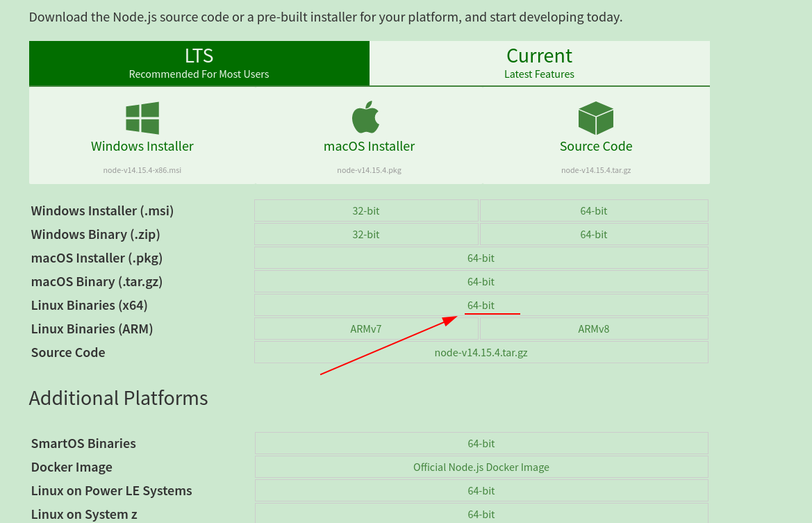Download 64-bit macOS Binary (.tar.gz)
The image size is (812, 523).
click(481, 282)
